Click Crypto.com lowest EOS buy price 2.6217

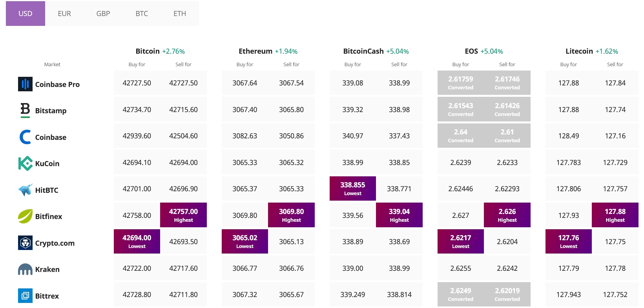click(461, 241)
